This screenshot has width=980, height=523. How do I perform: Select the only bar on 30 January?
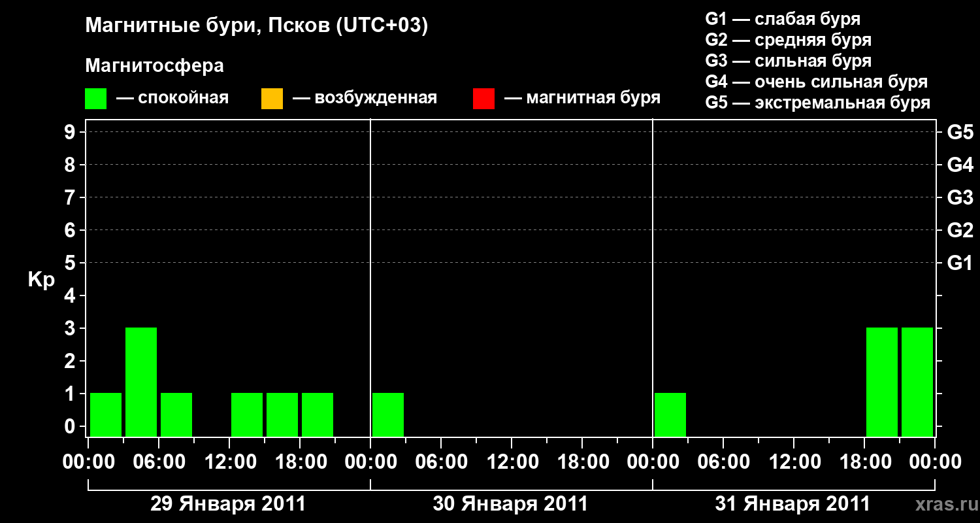(388, 414)
